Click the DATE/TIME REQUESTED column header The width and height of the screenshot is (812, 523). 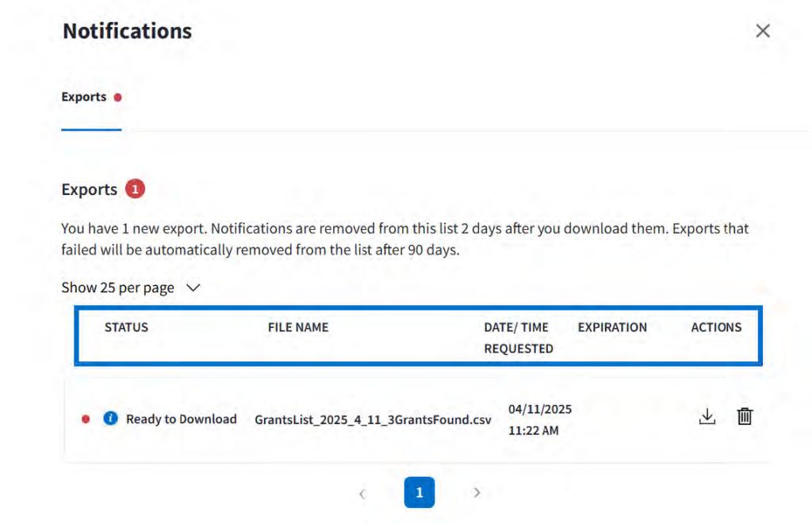point(518,338)
